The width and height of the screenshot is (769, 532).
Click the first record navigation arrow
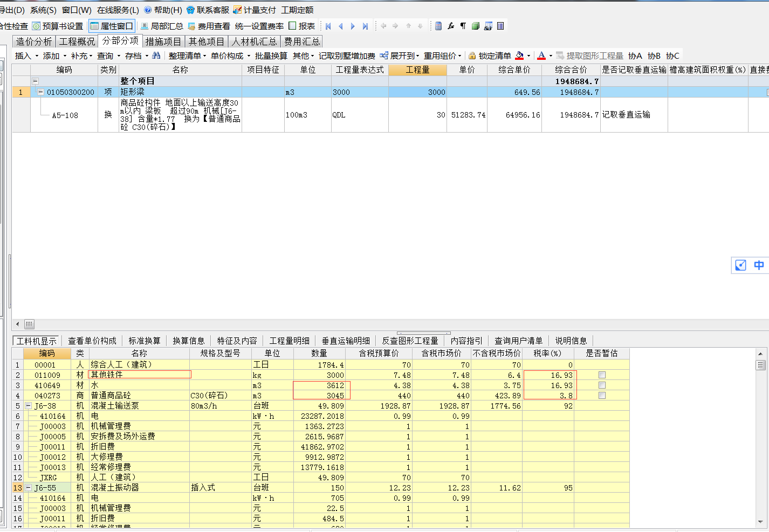[328, 26]
